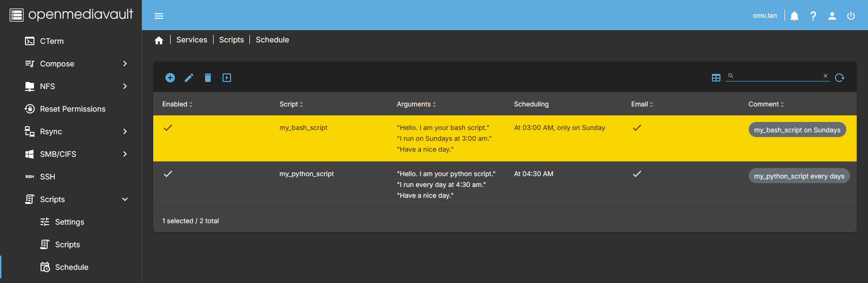Click into the table search field
This screenshot has height=283, width=868.
778,76
